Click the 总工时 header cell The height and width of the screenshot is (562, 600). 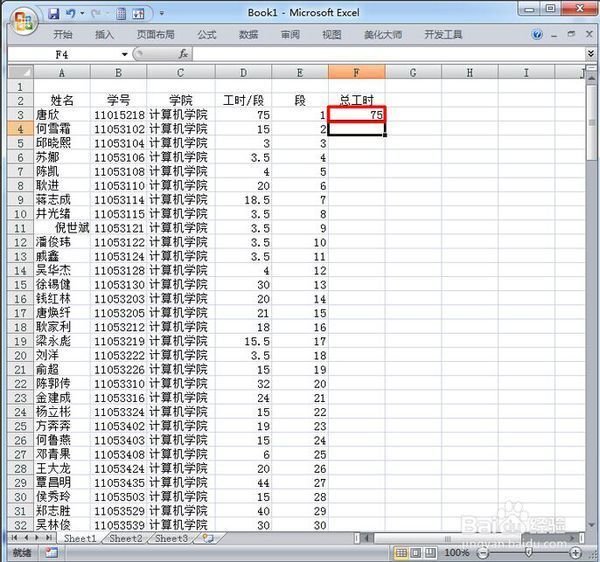click(356, 101)
